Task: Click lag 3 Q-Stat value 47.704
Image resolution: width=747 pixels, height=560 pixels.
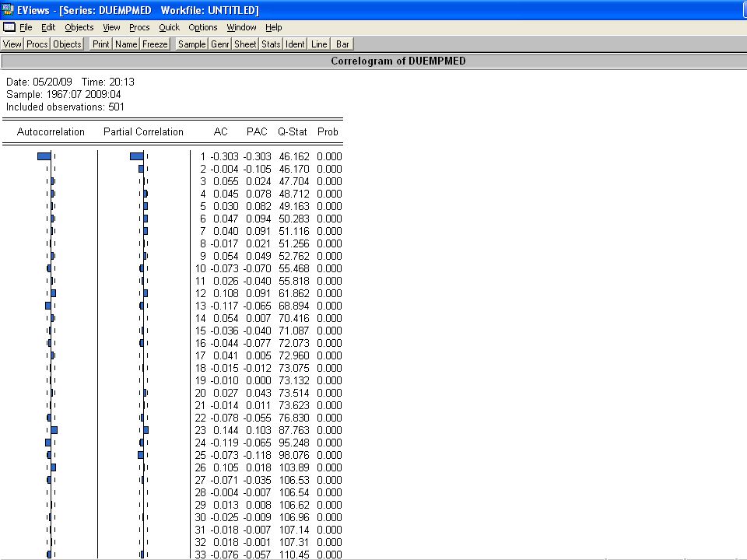Action: [294, 181]
